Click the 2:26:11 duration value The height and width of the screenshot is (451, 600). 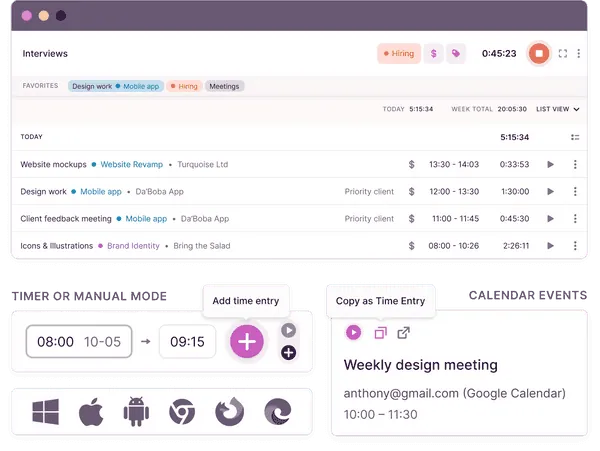516,246
